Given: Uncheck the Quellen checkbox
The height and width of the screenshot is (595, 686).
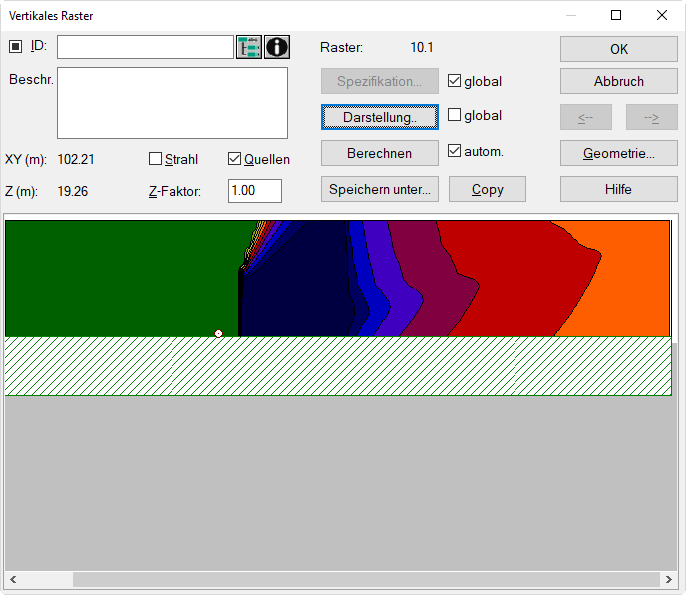Looking at the screenshot, I should [x=234, y=158].
